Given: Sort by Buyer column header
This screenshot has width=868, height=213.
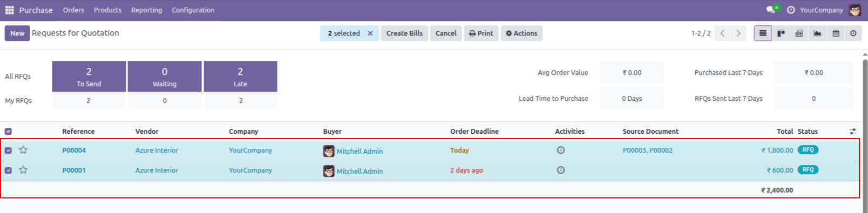Looking at the screenshot, I should (x=333, y=132).
